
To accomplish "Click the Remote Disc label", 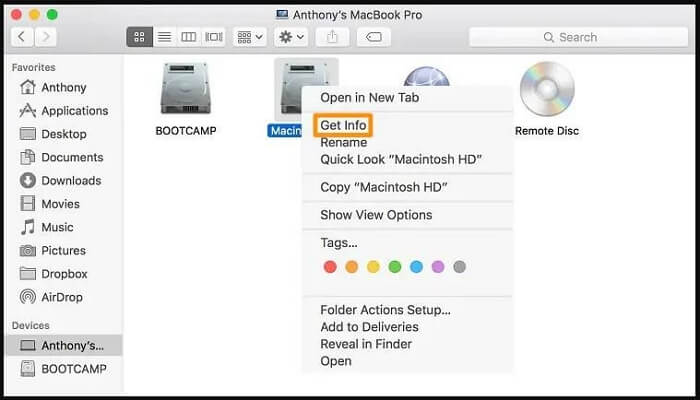I will pos(547,131).
